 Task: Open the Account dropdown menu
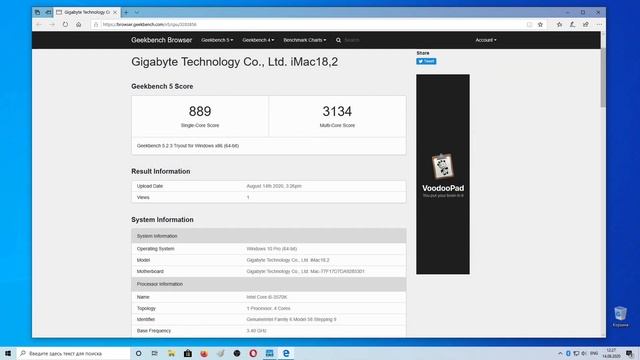coord(486,40)
